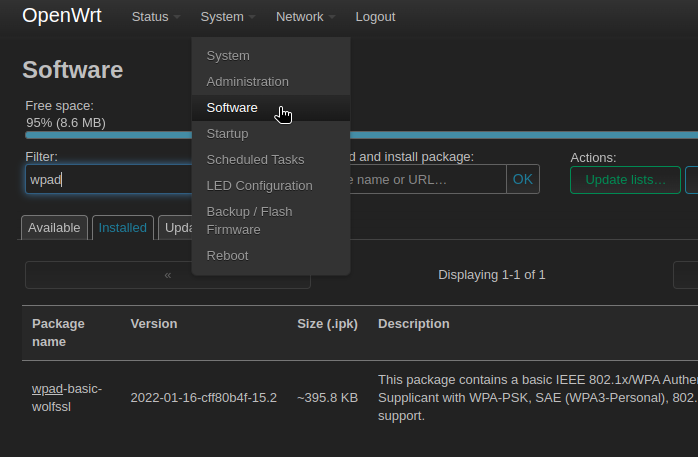Switch to Installed tab

(x=123, y=228)
